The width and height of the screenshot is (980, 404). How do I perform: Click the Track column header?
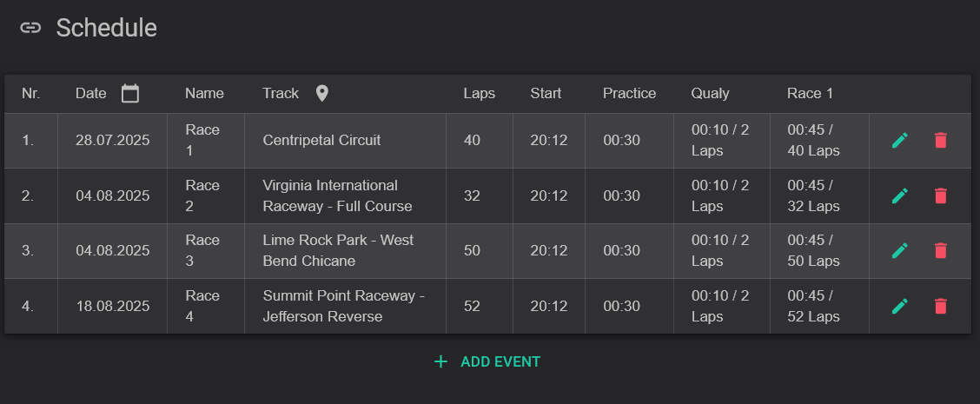click(x=281, y=93)
